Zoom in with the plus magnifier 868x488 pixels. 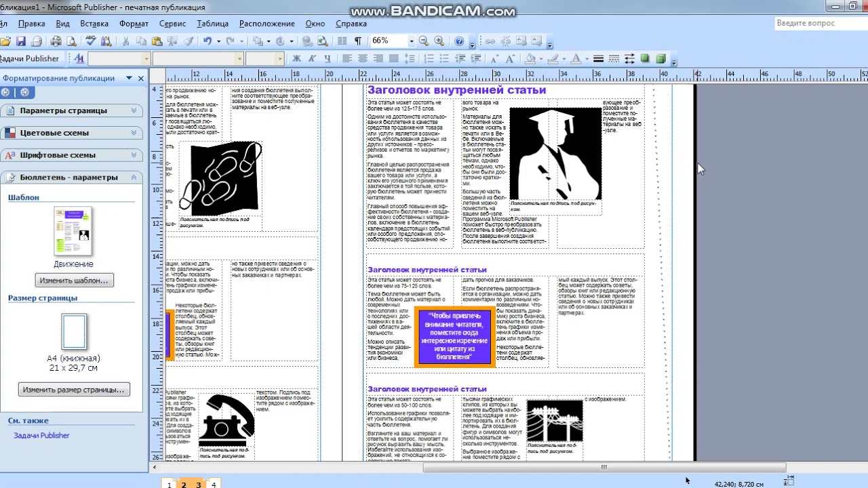439,41
